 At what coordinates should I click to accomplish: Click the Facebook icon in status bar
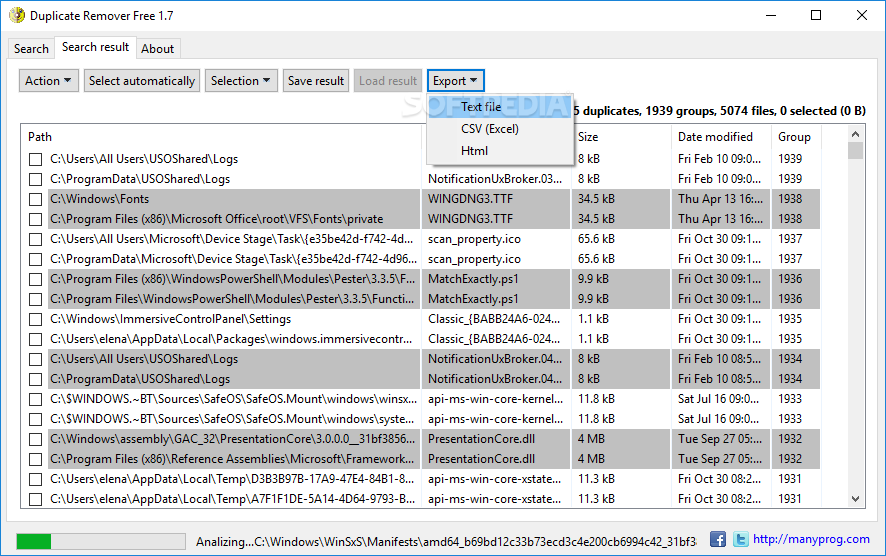click(x=718, y=539)
